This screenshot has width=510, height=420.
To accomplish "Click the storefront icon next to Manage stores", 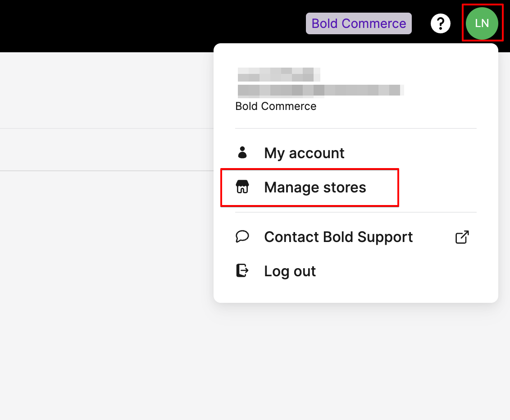I will click(242, 187).
